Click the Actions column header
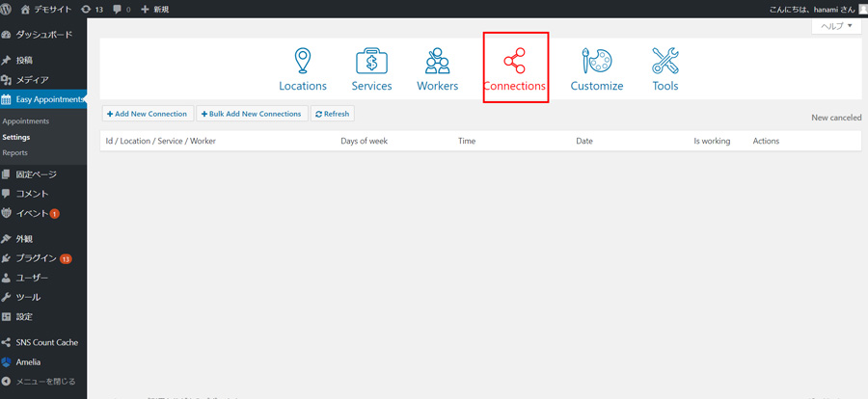868x399 pixels. pos(766,141)
